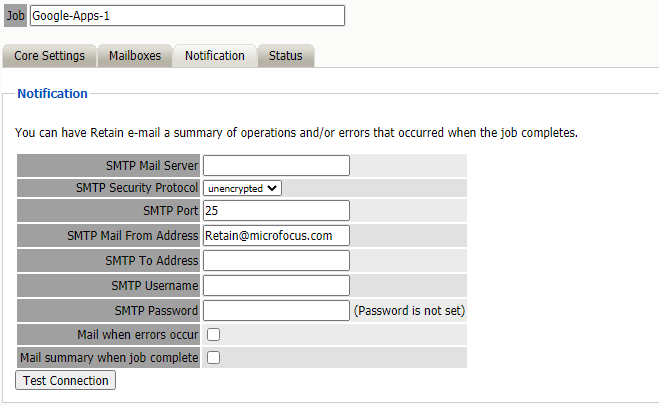
Task: Open the SMTP Security Protocol dropdown
Action: click(x=243, y=187)
